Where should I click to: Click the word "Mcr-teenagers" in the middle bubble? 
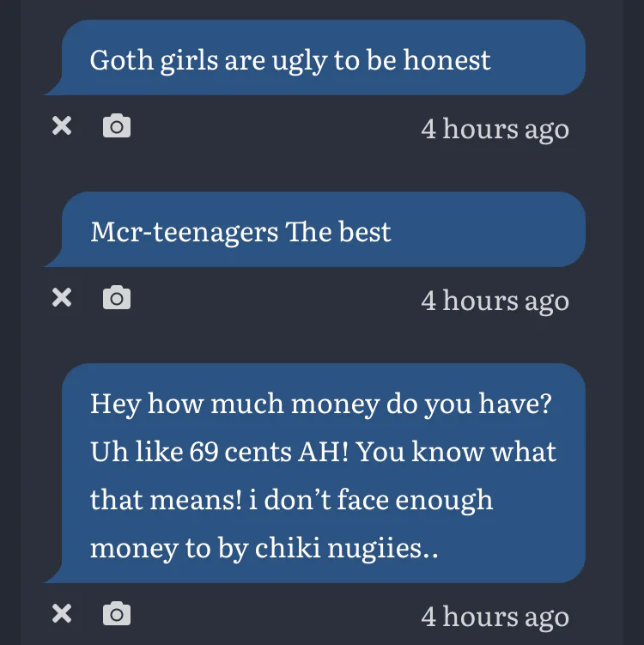185,232
